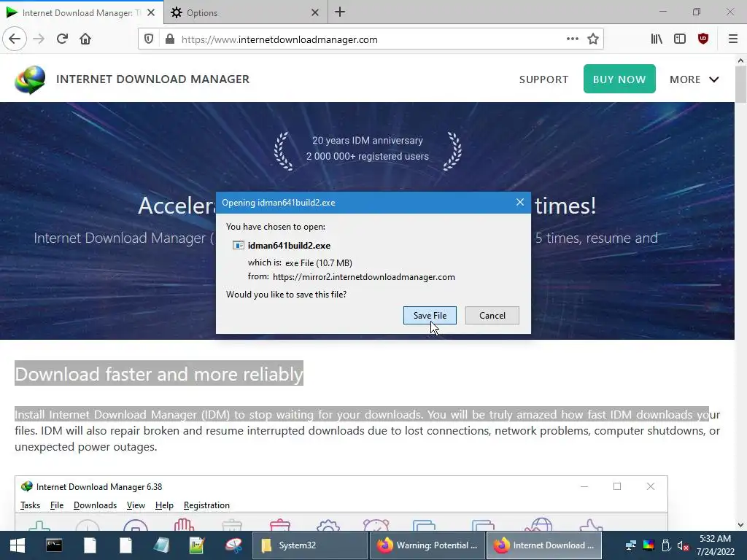The image size is (747, 560).
Task: Click Registration menu in IDM screenshot
Action: click(206, 505)
